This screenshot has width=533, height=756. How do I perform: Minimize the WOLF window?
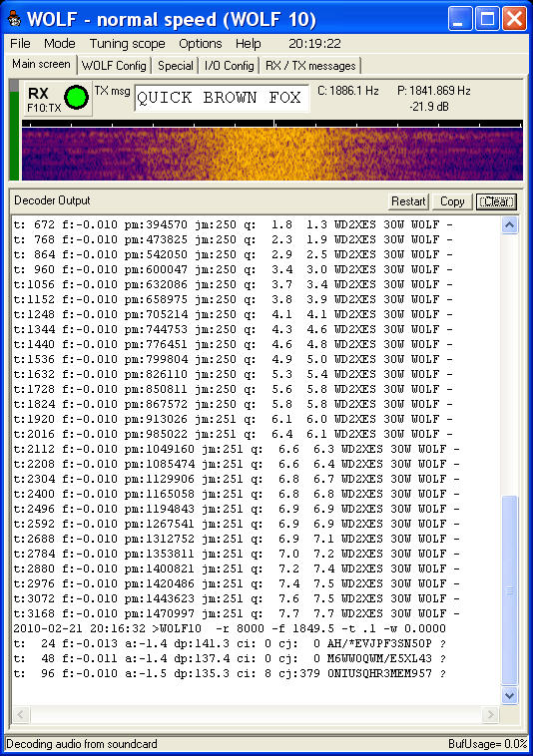coord(460,19)
